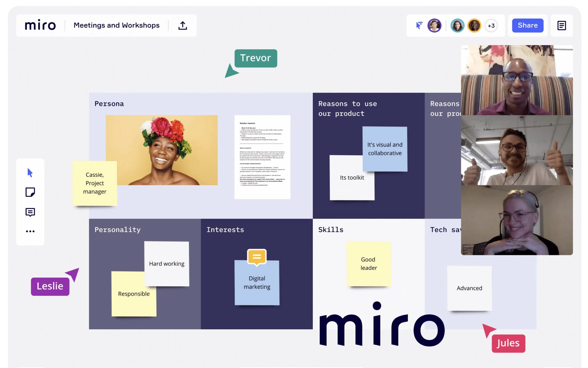Viewport: 588px width, 368px height.
Task: Select the Hard working sticky note
Action: [167, 264]
